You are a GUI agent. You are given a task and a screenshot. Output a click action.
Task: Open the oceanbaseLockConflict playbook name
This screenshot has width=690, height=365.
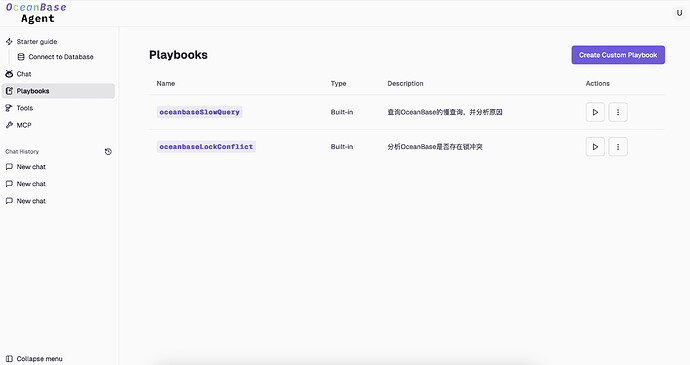(x=206, y=147)
